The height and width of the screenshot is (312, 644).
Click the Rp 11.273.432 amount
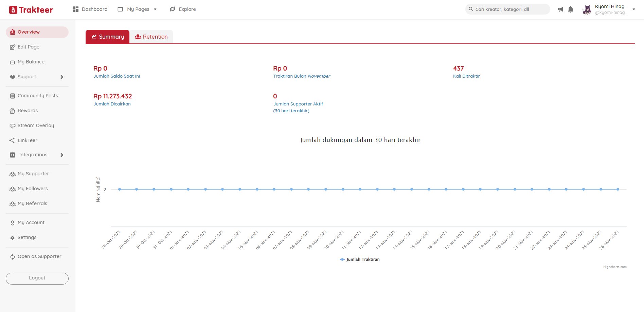coord(112,96)
